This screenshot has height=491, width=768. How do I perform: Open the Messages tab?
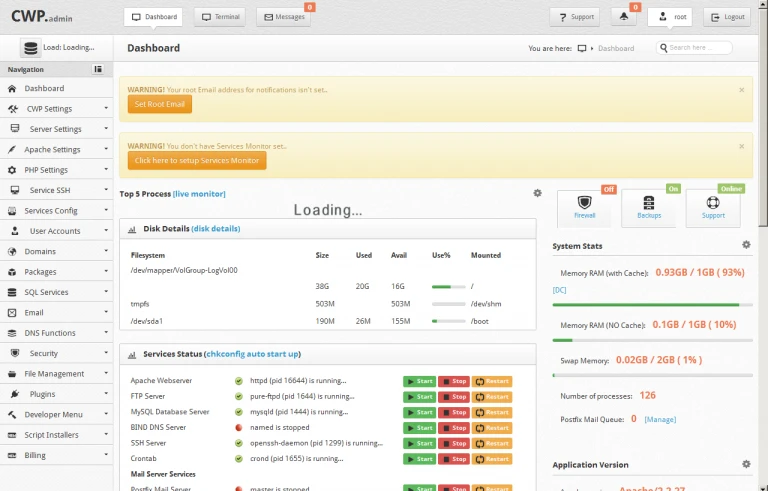[x=284, y=17]
